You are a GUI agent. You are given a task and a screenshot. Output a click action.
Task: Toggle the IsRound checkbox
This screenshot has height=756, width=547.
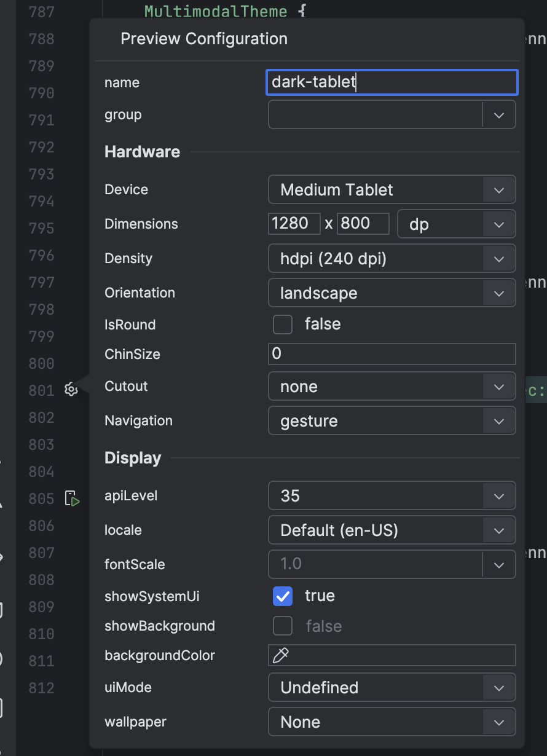click(283, 324)
